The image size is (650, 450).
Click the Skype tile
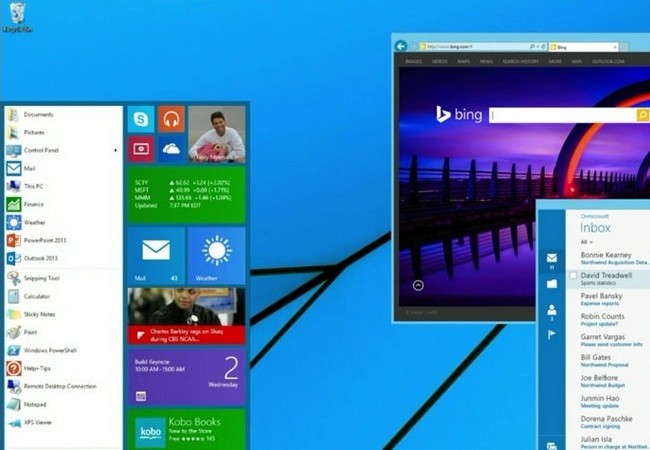[x=141, y=119]
